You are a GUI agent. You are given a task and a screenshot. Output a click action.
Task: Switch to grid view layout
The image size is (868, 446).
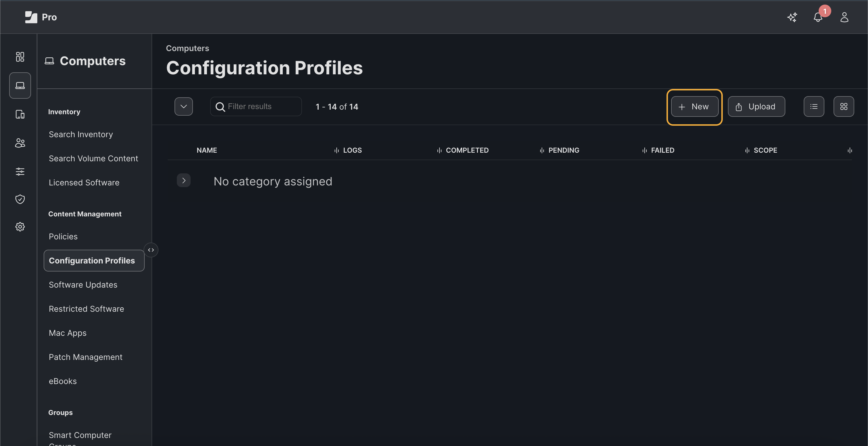click(844, 106)
